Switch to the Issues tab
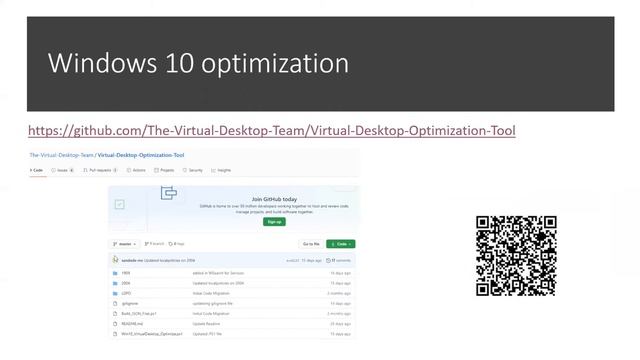640x360 pixels. point(62,170)
